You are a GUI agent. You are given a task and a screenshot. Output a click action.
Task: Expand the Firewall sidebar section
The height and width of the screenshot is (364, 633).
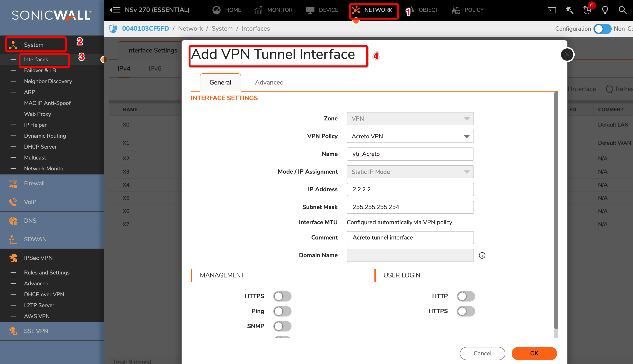(52, 184)
